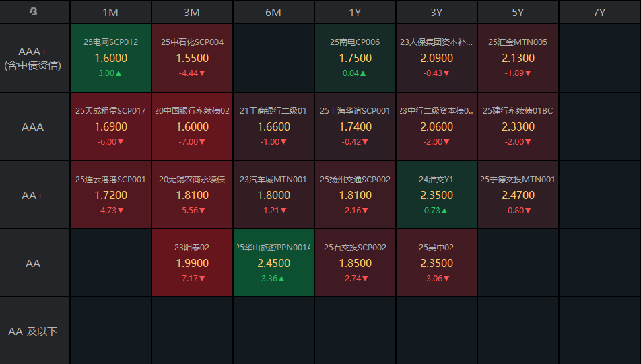Open the 25华山旅游PPN001A green cell
Screen dimensions: 641x364
pyautogui.click(x=273, y=263)
